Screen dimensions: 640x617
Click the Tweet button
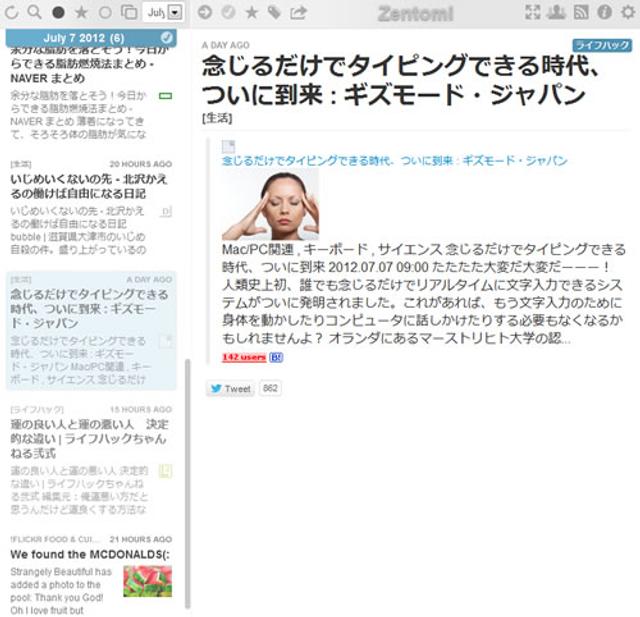pos(231,388)
